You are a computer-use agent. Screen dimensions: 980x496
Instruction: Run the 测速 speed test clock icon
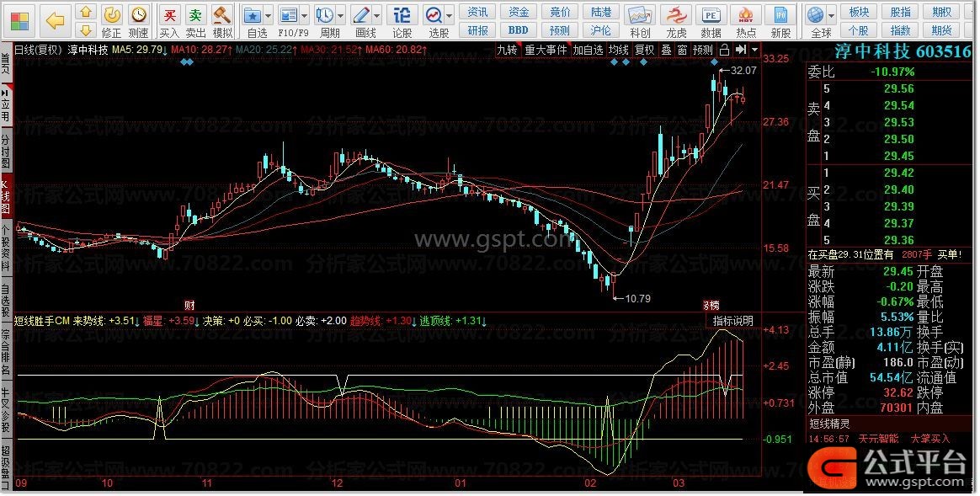(139, 14)
